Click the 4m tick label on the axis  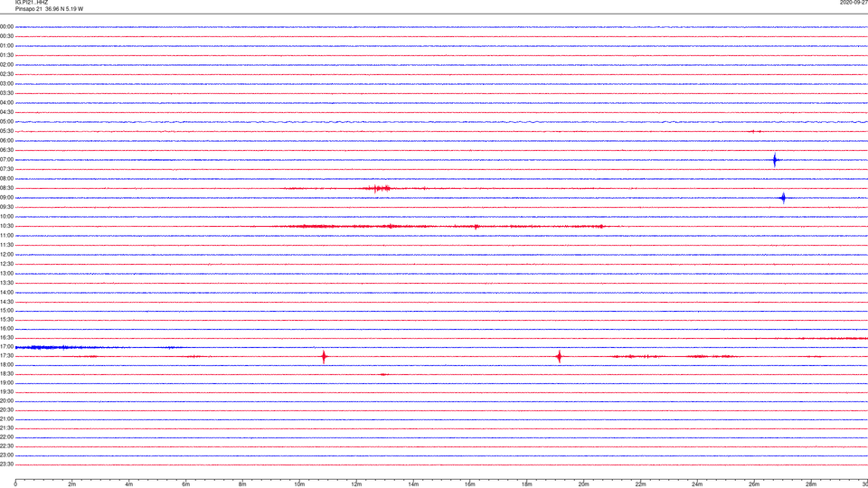point(129,484)
